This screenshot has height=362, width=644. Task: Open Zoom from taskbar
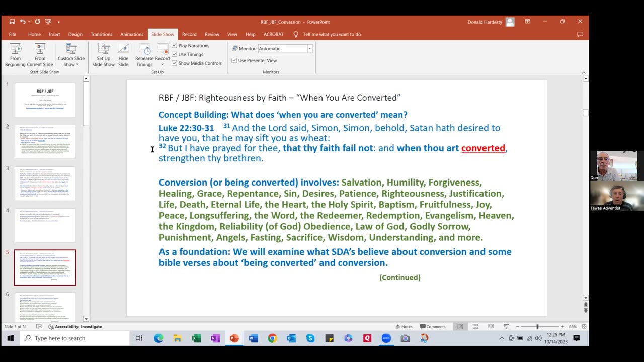tap(386, 338)
